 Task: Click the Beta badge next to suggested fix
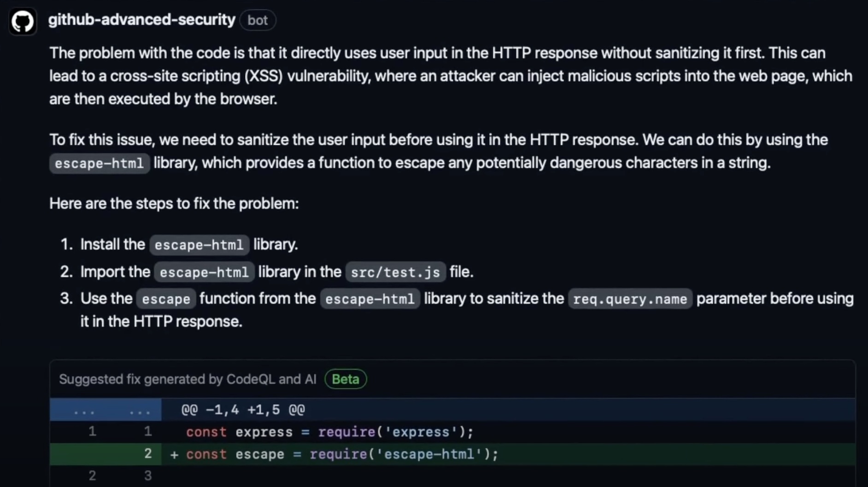pos(345,379)
